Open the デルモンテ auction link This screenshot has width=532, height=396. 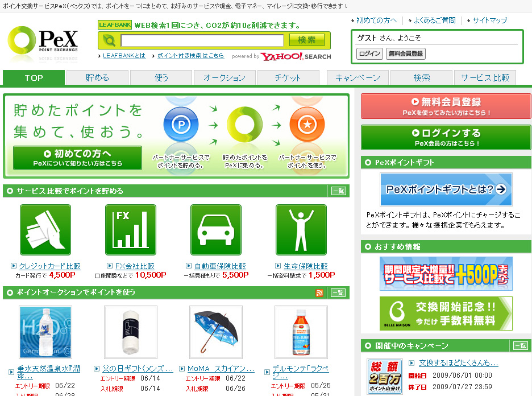click(x=301, y=372)
